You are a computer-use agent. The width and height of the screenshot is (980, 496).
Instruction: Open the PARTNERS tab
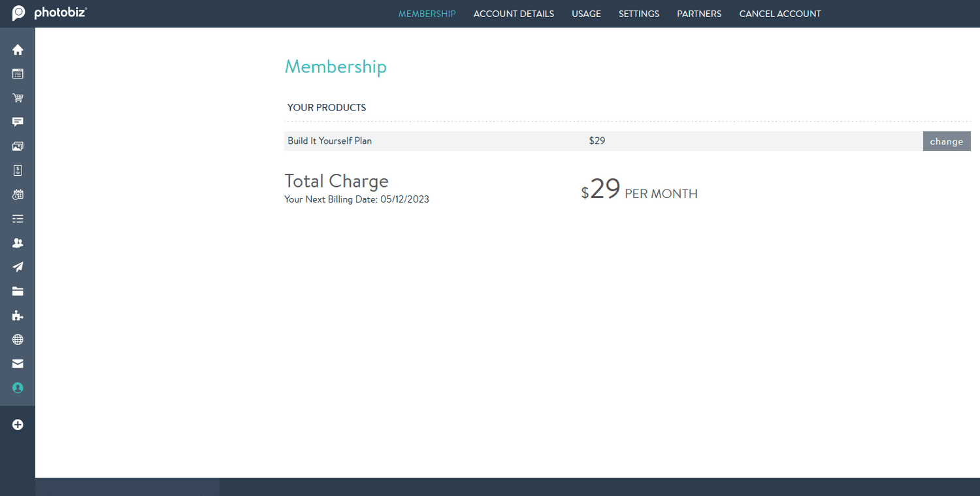[x=699, y=14]
